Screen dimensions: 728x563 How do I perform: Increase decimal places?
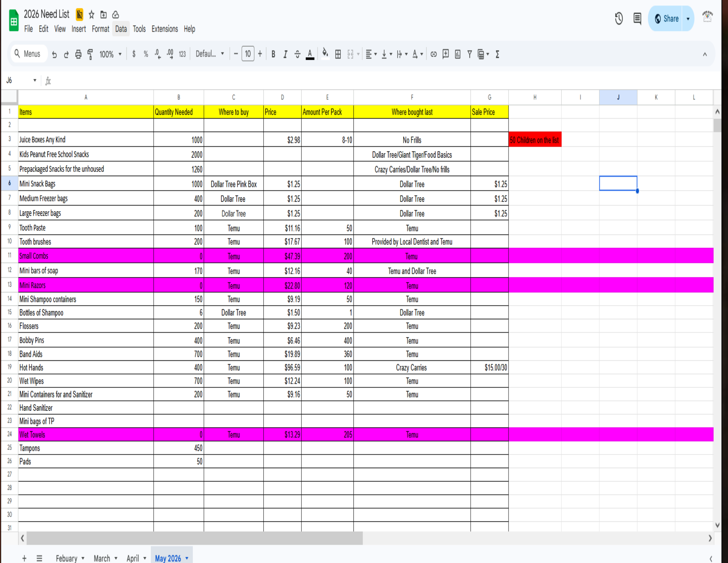coord(170,54)
